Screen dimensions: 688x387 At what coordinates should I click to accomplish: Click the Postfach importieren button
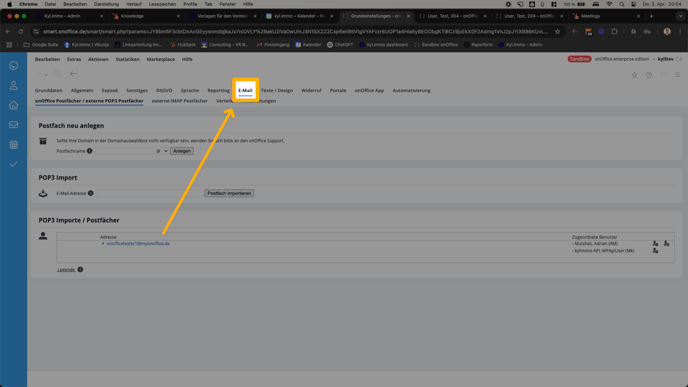point(229,193)
